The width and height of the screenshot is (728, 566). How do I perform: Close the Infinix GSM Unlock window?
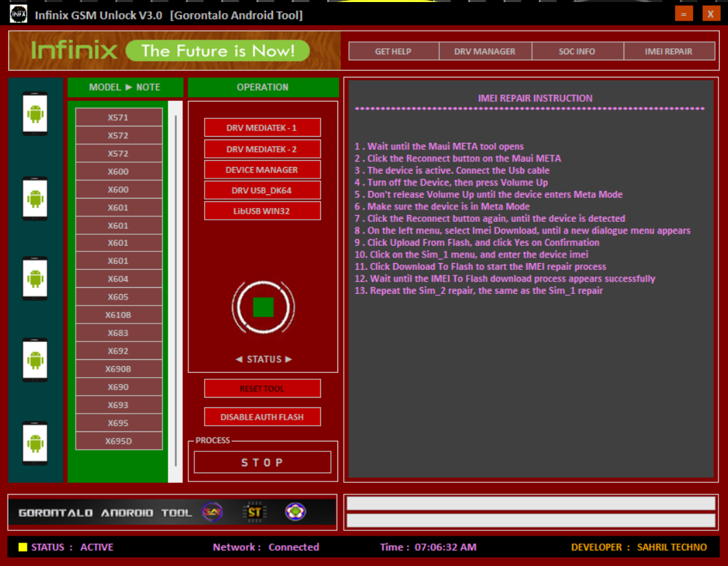(x=710, y=14)
